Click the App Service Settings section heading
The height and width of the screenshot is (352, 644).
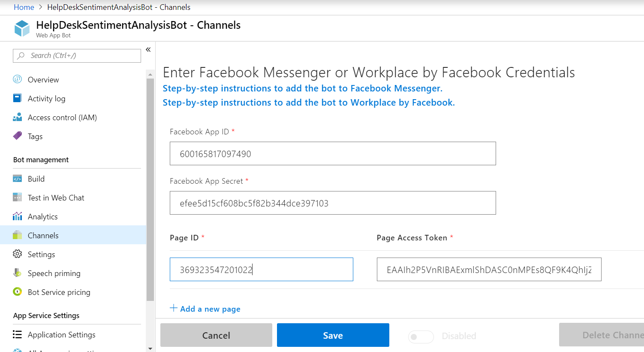tap(46, 316)
